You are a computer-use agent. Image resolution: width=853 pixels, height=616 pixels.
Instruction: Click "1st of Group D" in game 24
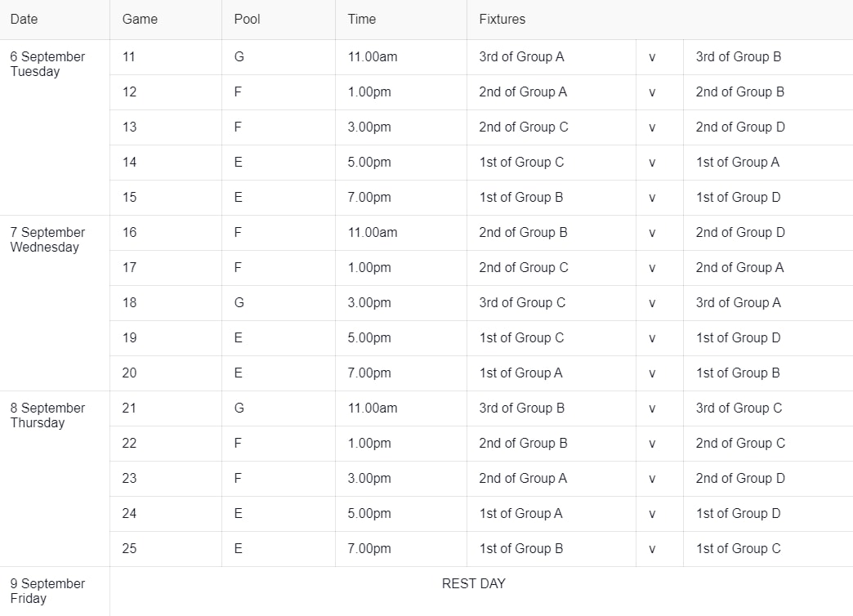(x=738, y=513)
